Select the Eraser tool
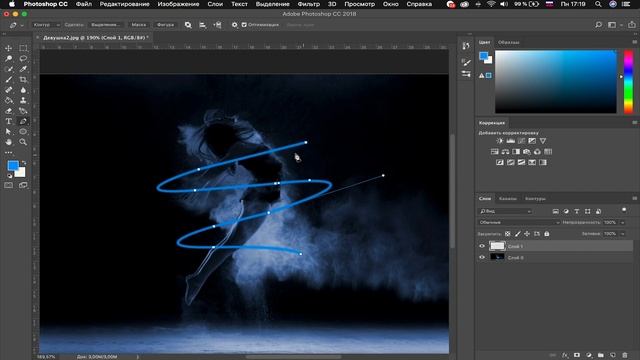The width and height of the screenshot is (640, 360). click(9, 111)
